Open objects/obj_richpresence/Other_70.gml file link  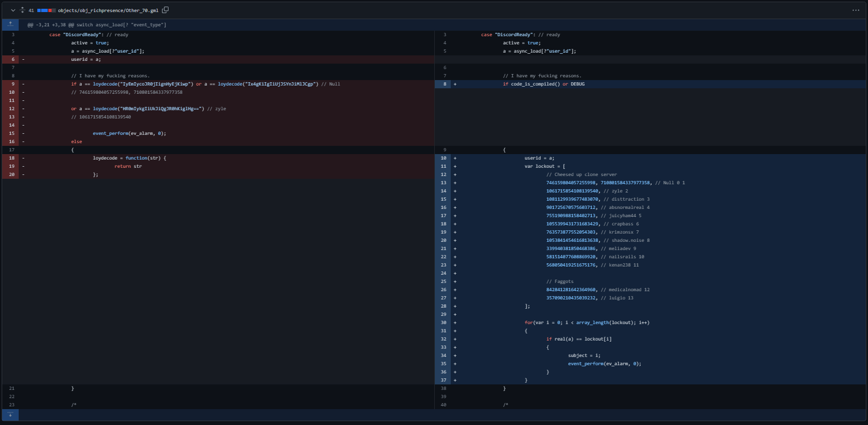[x=108, y=10]
